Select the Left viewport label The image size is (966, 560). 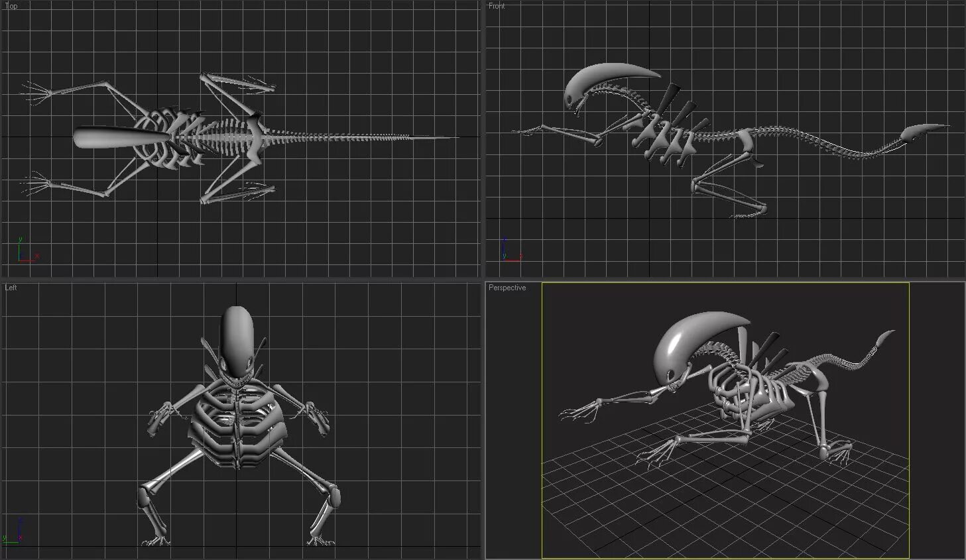click(x=11, y=288)
